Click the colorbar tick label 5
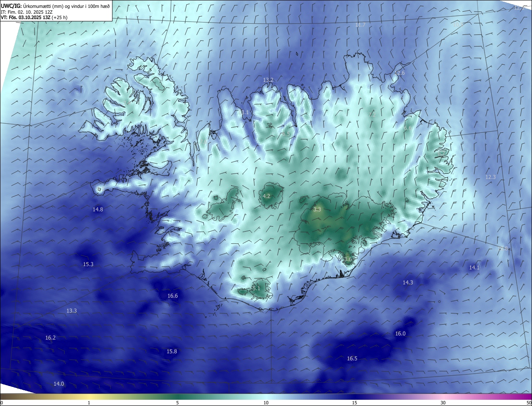The height and width of the screenshot is (406, 532). point(177,403)
